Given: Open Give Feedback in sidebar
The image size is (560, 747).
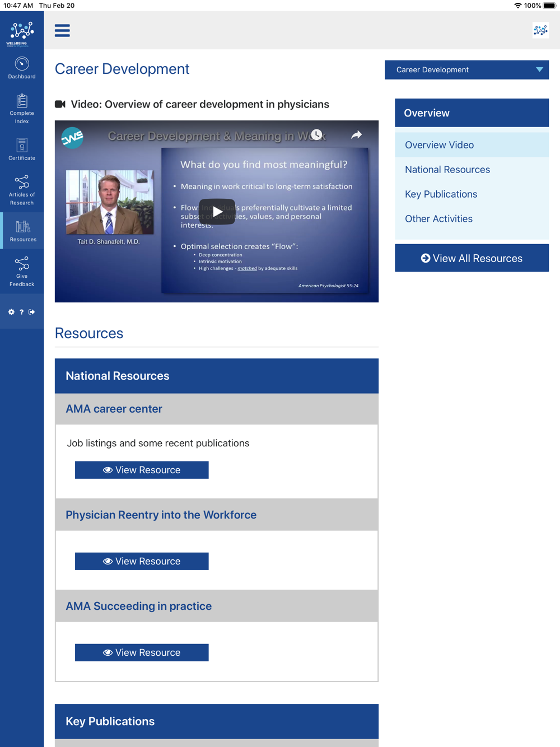Looking at the screenshot, I should [x=22, y=272].
